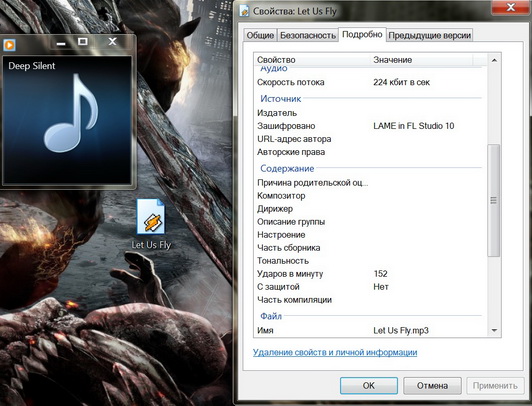
Task: Click the Файл section heading
Action: coord(271,316)
